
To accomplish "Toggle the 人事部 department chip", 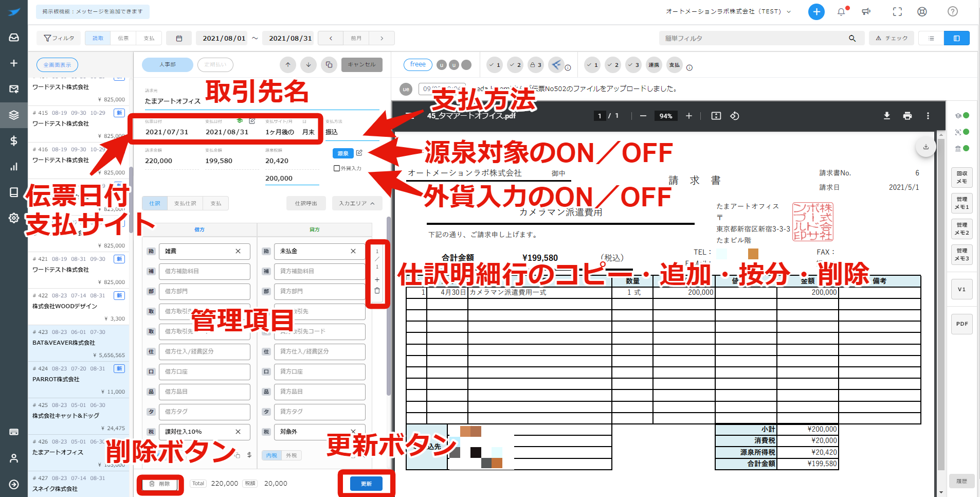I will pos(168,65).
